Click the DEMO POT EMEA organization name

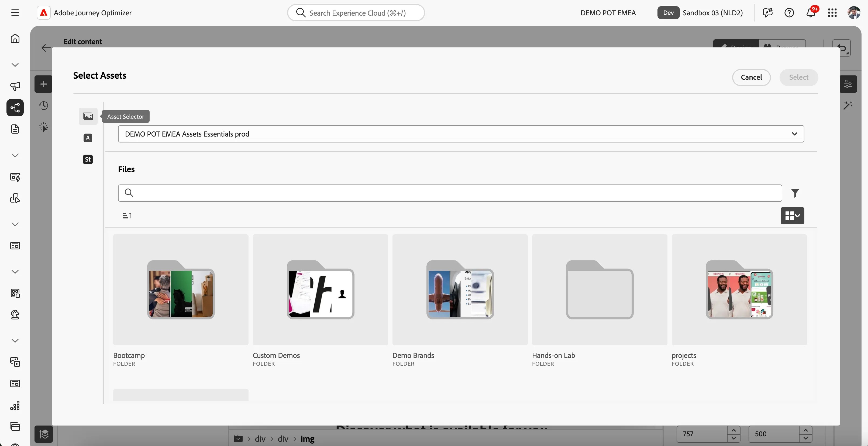(x=608, y=13)
